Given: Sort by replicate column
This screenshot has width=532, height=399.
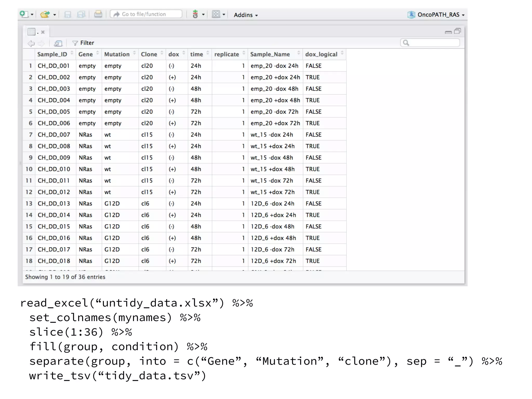Looking at the screenshot, I should pos(230,54).
